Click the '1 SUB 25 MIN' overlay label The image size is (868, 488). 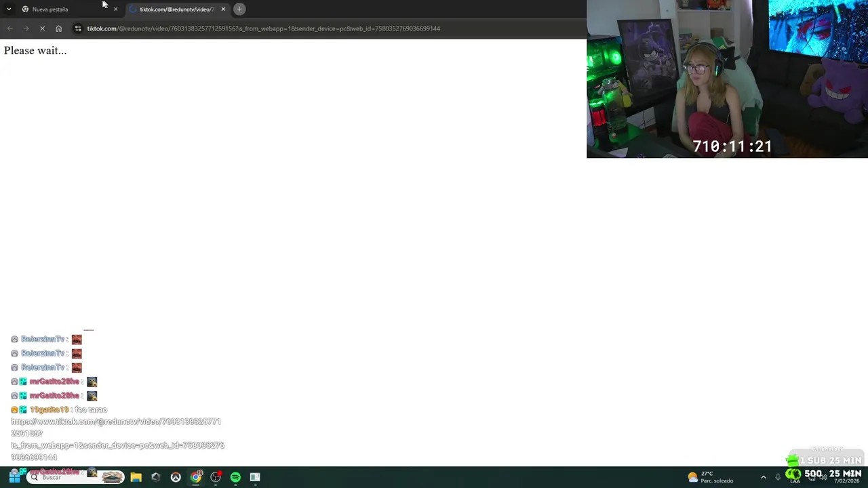point(830,460)
